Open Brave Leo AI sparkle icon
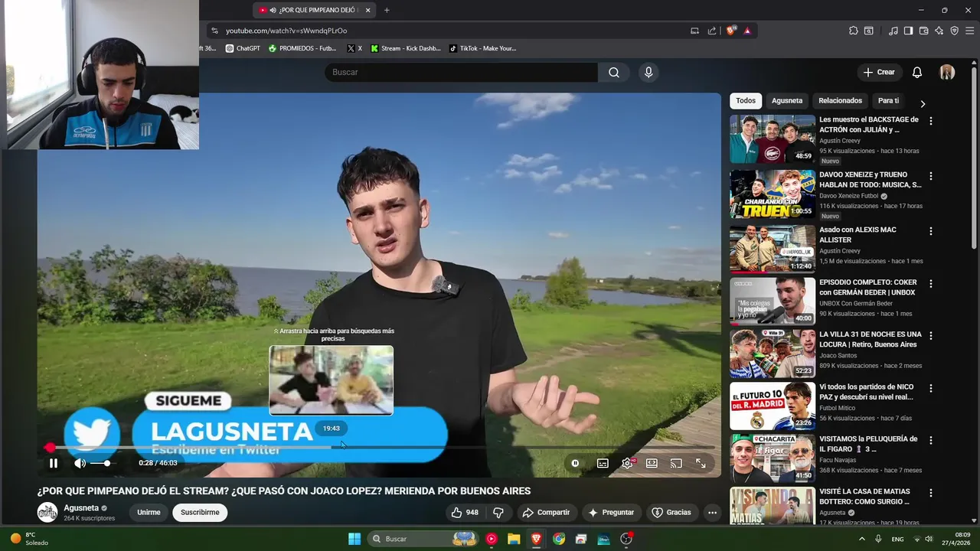This screenshot has width=980, height=551. (939, 31)
